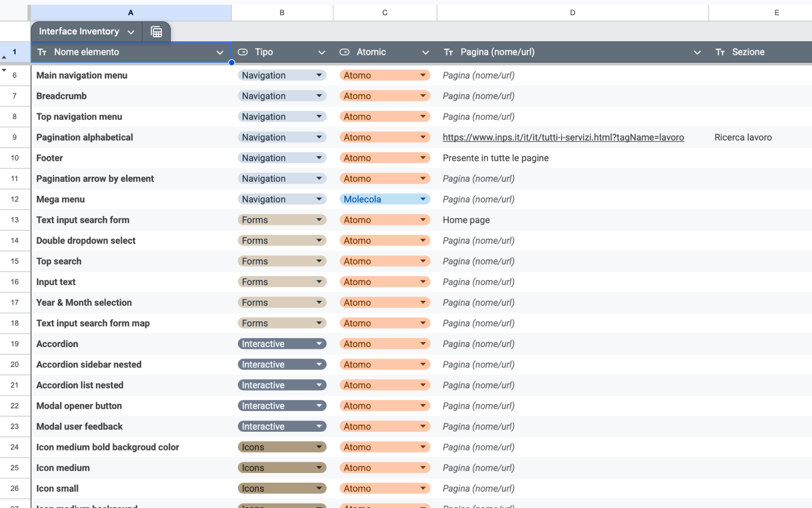Click the 'Main navigation menu' cell
Image resolution: width=812 pixels, height=508 pixels.
pyautogui.click(x=131, y=76)
